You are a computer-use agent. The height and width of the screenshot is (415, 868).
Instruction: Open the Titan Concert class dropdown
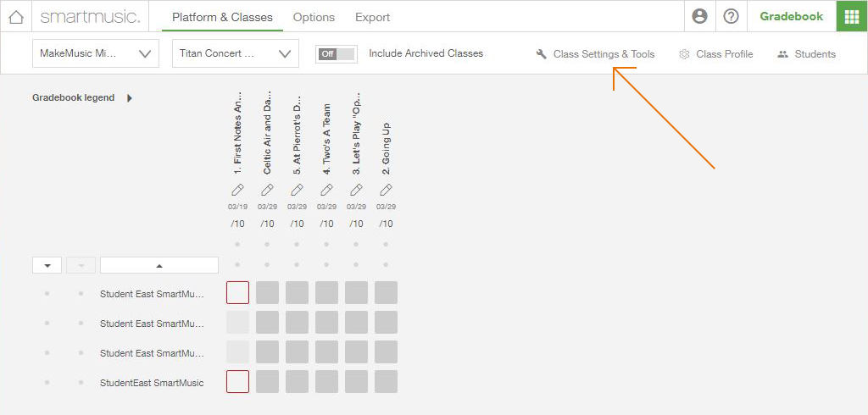pyautogui.click(x=236, y=53)
